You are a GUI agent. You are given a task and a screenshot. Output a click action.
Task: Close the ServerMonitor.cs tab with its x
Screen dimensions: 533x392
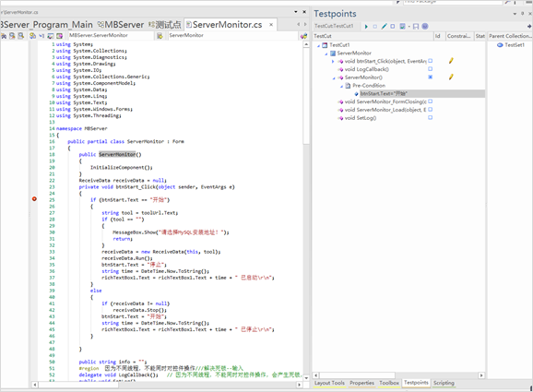271,25
